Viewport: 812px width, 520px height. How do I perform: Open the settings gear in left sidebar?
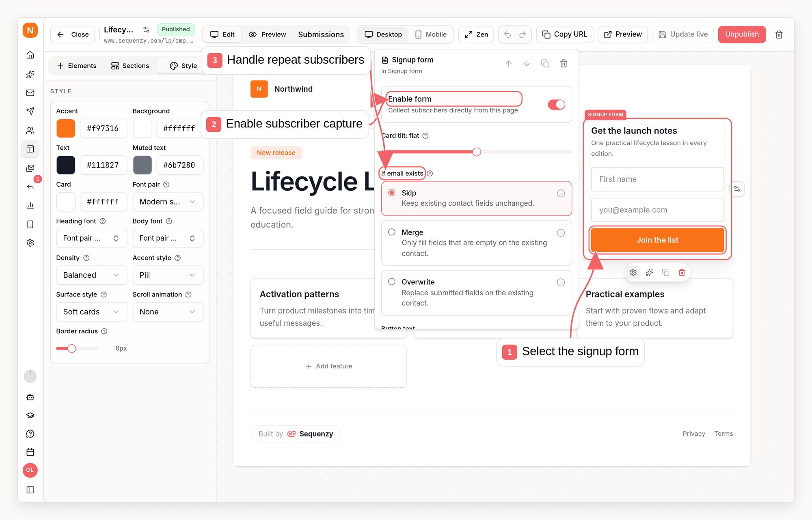(30, 243)
